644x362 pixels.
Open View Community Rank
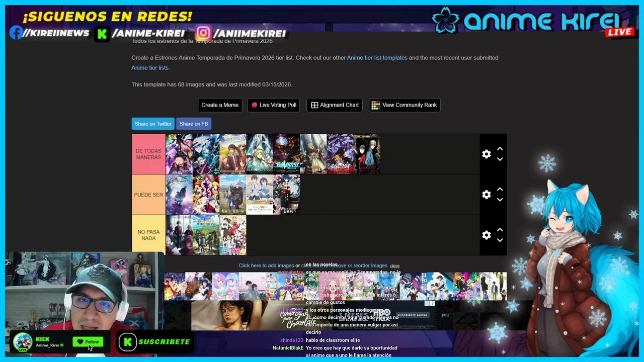point(405,105)
